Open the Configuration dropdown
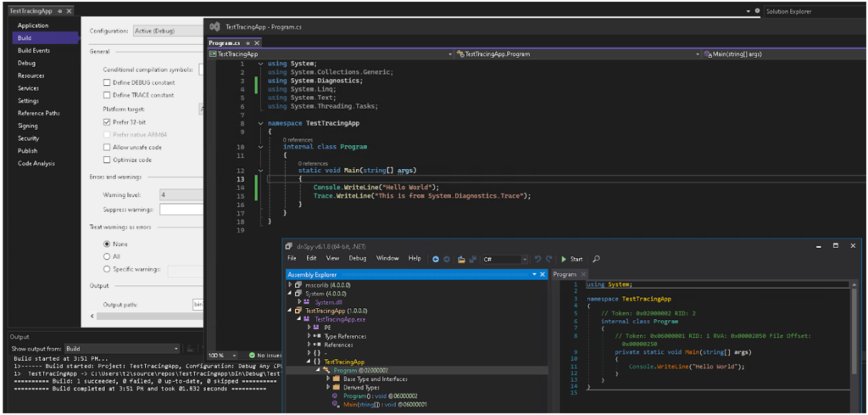The width and height of the screenshot is (868, 415). coord(168,31)
